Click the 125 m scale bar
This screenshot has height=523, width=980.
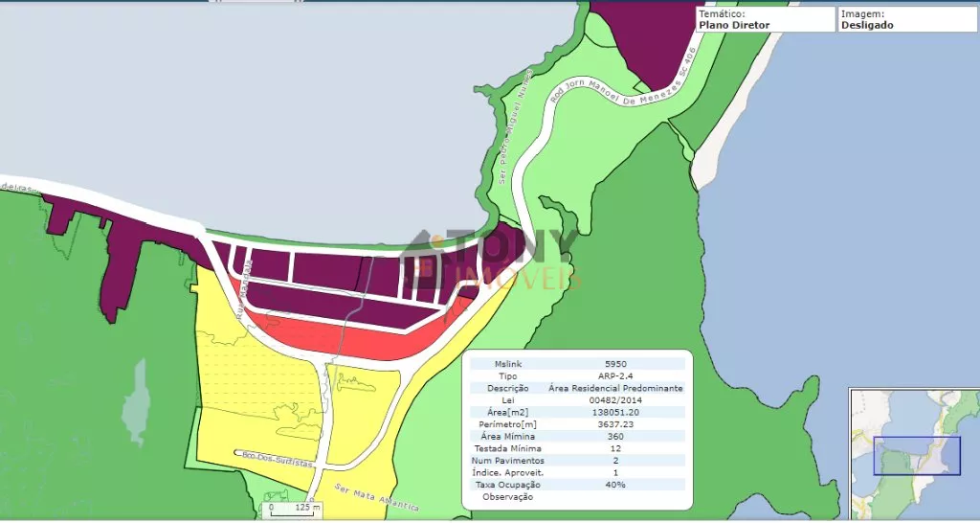tap(294, 508)
